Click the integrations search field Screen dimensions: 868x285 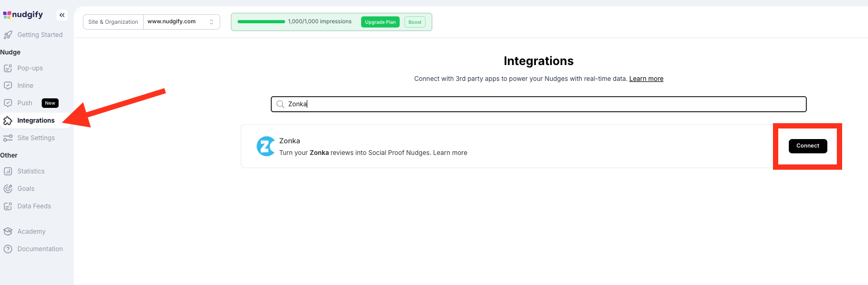click(x=539, y=104)
